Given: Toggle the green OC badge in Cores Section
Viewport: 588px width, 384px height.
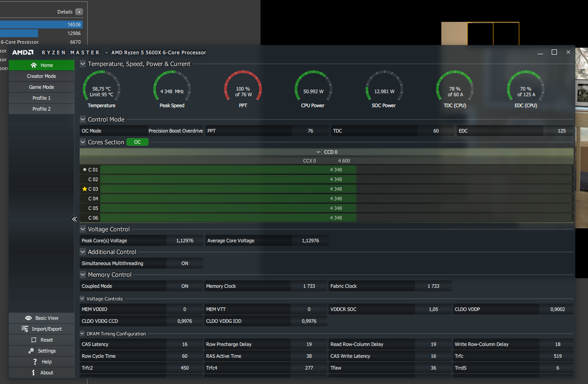Looking at the screenshot, I should [137, 142].
